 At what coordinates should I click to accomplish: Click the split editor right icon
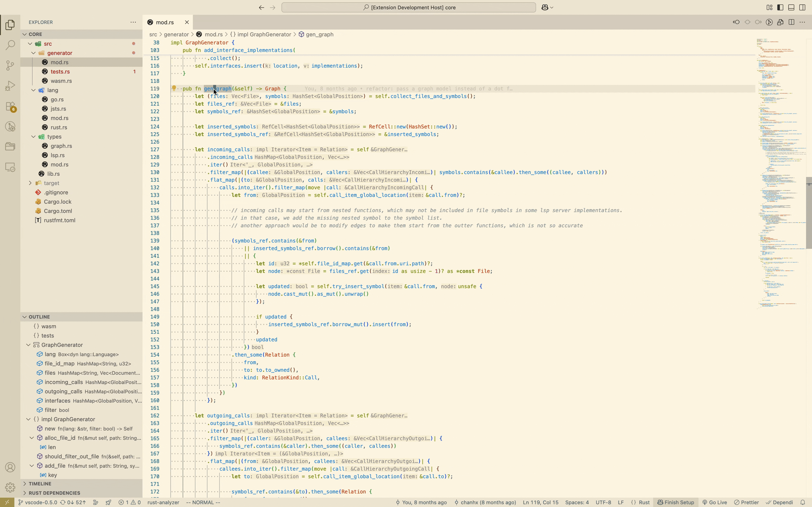[x=791, y=22]
